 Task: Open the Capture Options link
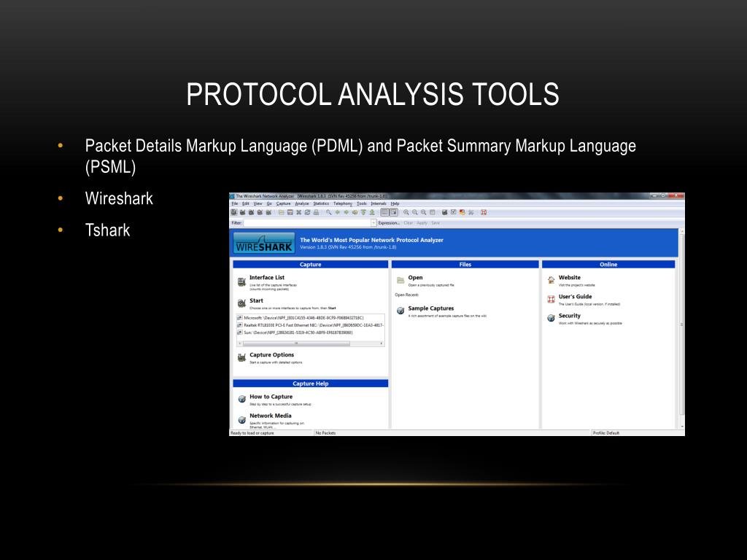point(271,355)
